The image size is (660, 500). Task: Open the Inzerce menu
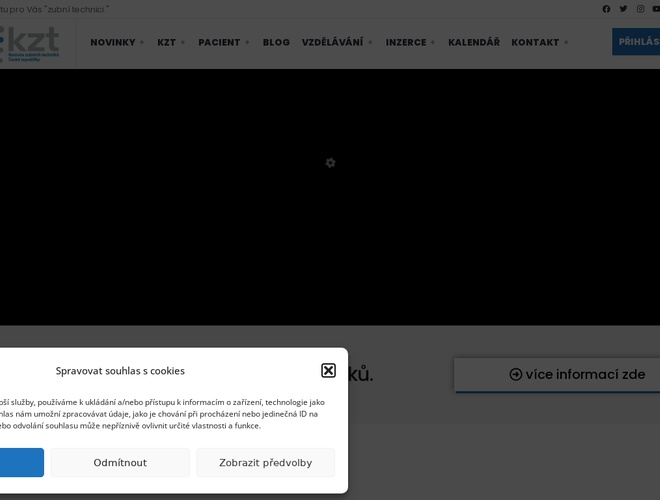(410, 43)
